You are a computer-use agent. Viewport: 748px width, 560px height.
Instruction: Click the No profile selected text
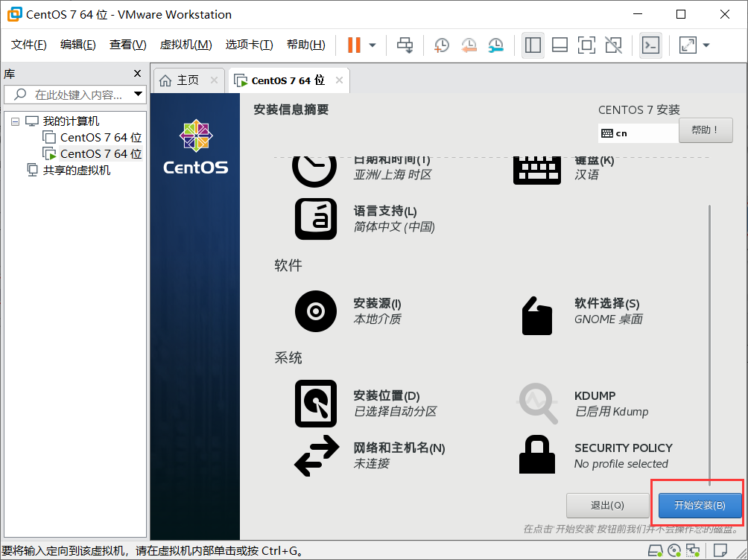click(621, 464)
